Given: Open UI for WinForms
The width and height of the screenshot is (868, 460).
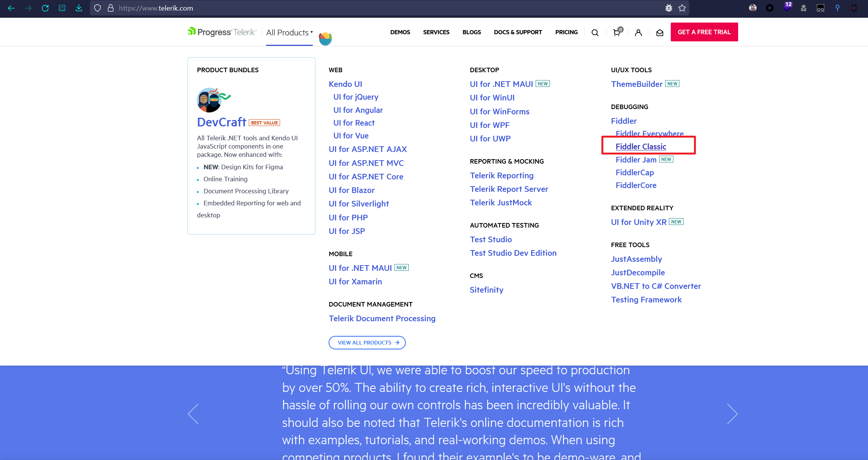Looking at the screenshot, I should [x=499, y=112].
